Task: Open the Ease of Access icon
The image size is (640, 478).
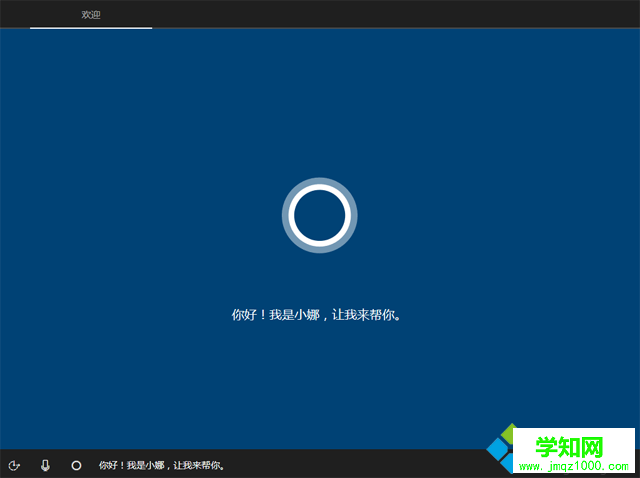Action: [14, 465]
